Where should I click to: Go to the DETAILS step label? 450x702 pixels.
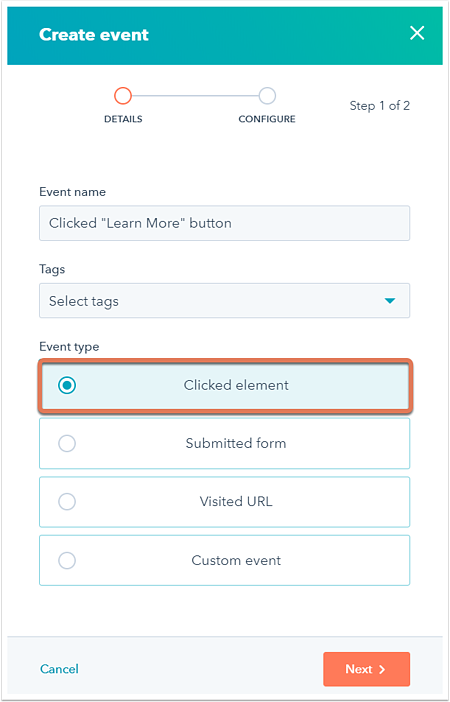pos(123,120)
